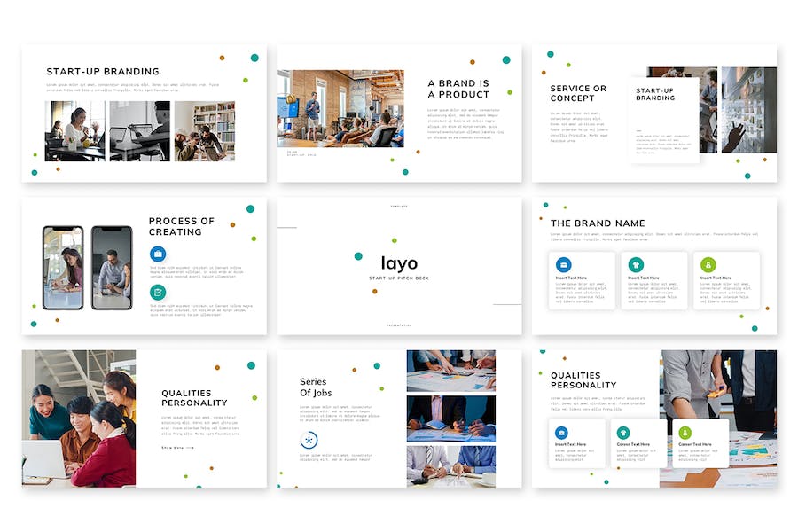
Task: Click the green icon in The Brand Name slide
Action: tap(708, 265)
